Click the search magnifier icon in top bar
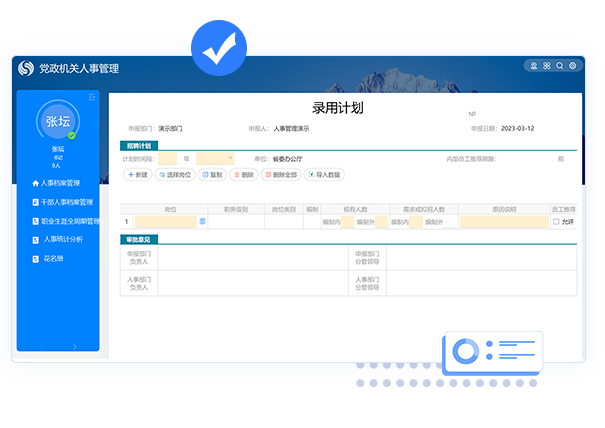 [559, 66]
